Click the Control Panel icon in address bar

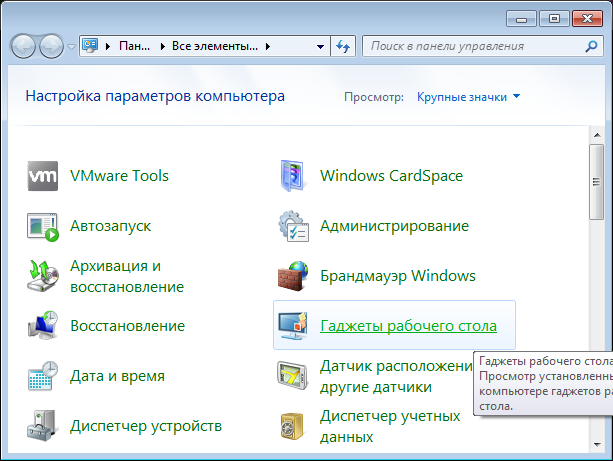tap(90, 46)
